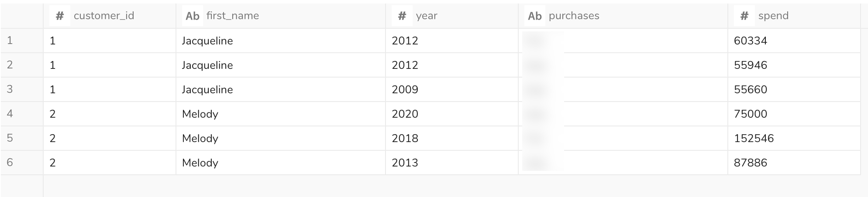This screenshot has height=197, width=868.
Task: Click the year cell showing 2009
Action: tap(405, 90)
